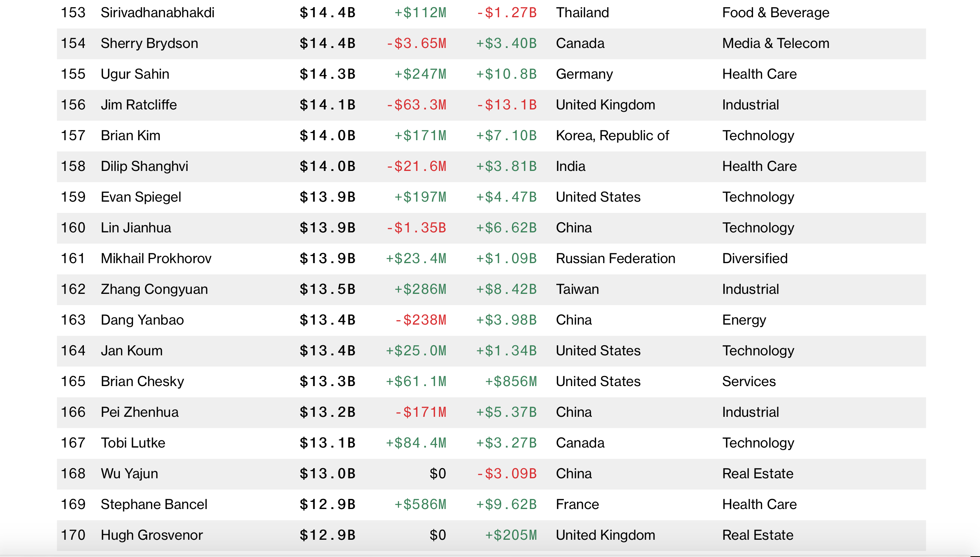Select the Brian Kim name link
Screen dimensions: 980x557
pos(130,136)
